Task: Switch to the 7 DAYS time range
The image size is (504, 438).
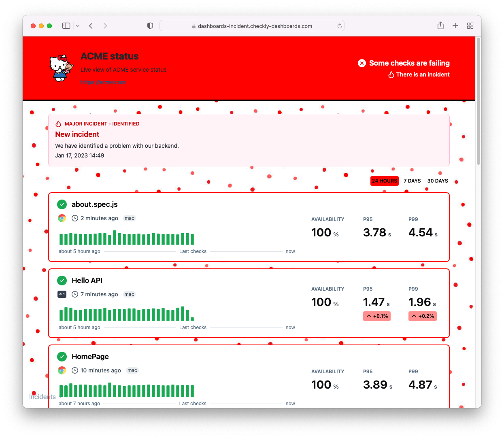Action: coord(412,181)
